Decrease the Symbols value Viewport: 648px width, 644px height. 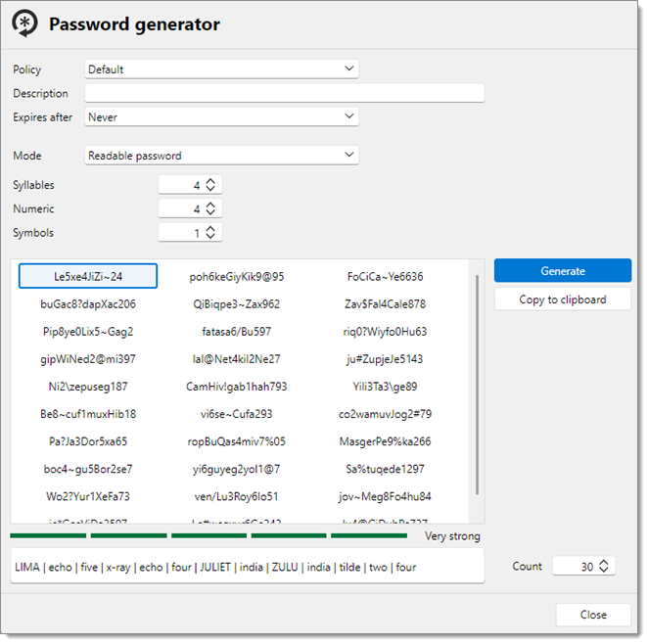(x=210, y=236)
